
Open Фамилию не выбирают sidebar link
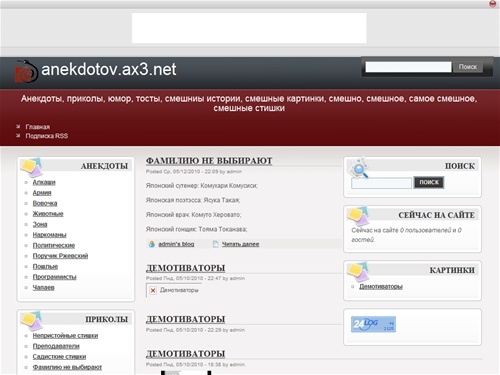point(67,367)
